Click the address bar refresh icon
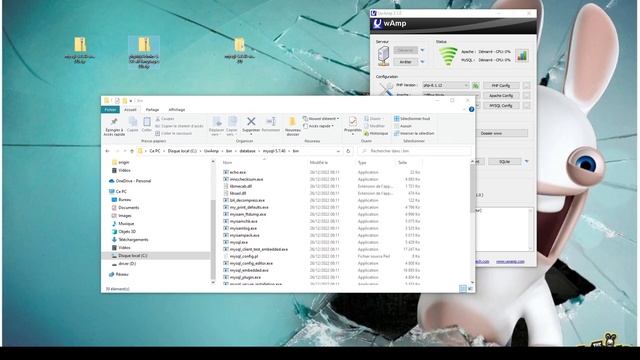 click(348, 151)
